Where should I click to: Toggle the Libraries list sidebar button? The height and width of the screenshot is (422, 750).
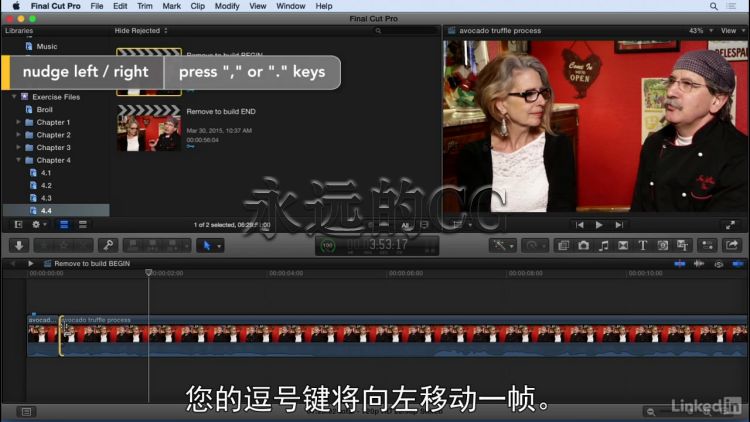point(18,224)
